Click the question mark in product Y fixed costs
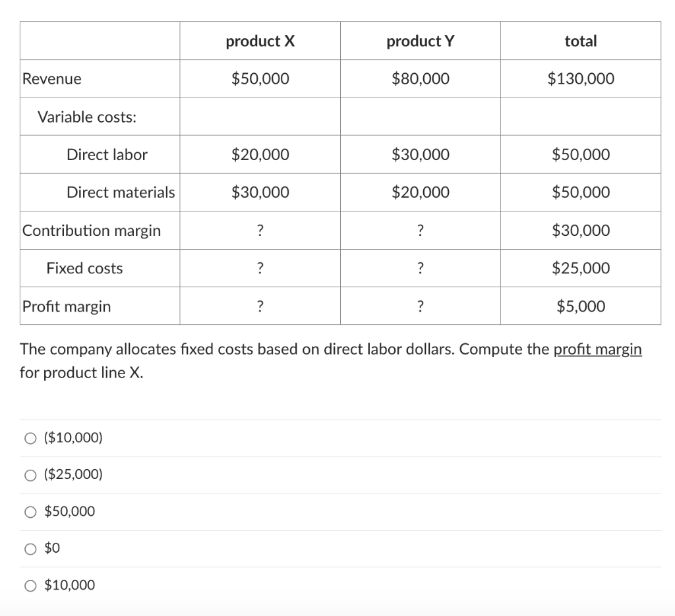 click(420, 268)
